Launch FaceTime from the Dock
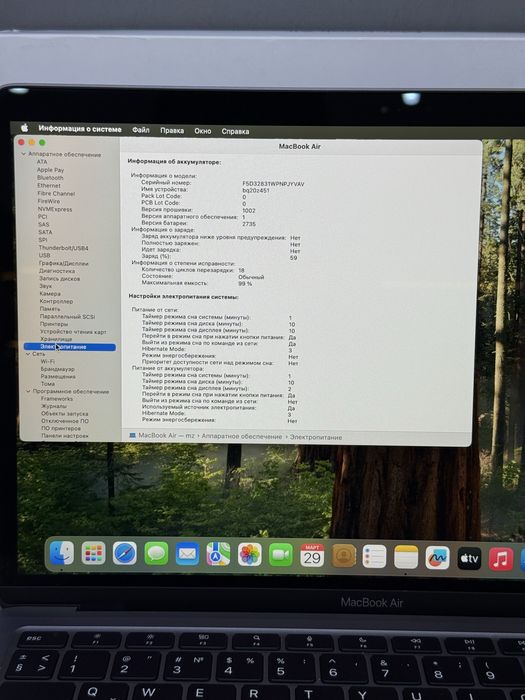 pyautogui.click(x=281, y=555)
